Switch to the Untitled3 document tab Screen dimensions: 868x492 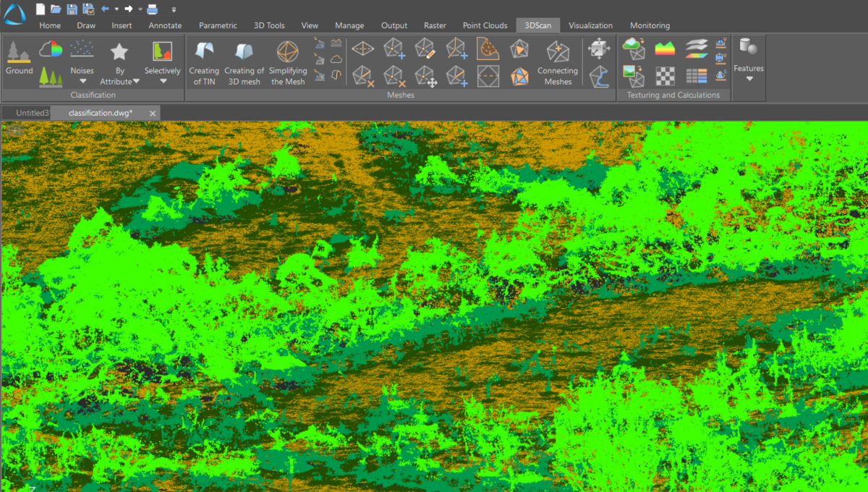(32, 113)
